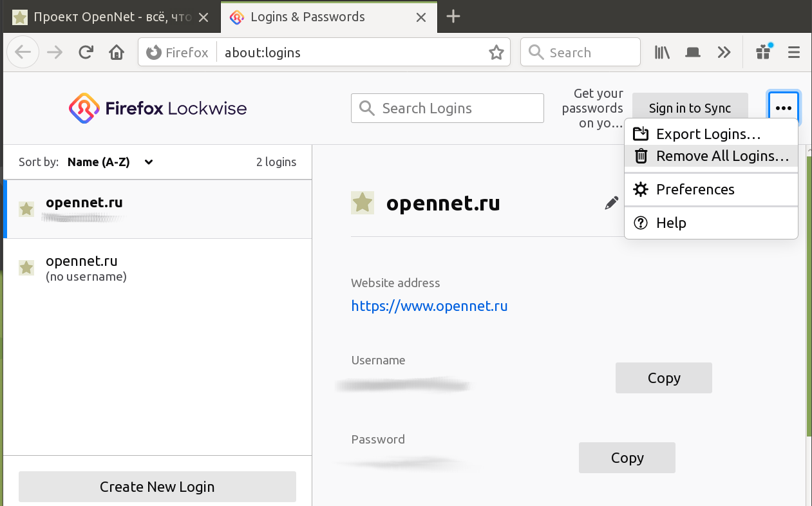The image size is (812, 506).
Task: Click the browser reload icon
Action: 86,53
